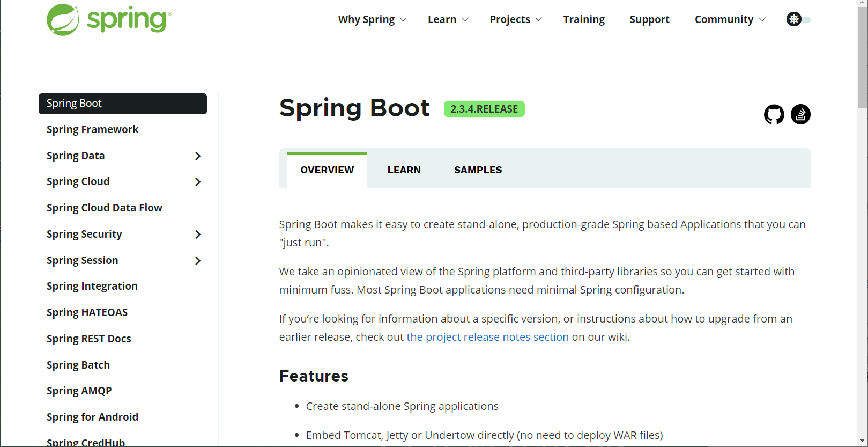Go to the Support page
This screenshot has height=447, width=868.
tap(649, 19)
